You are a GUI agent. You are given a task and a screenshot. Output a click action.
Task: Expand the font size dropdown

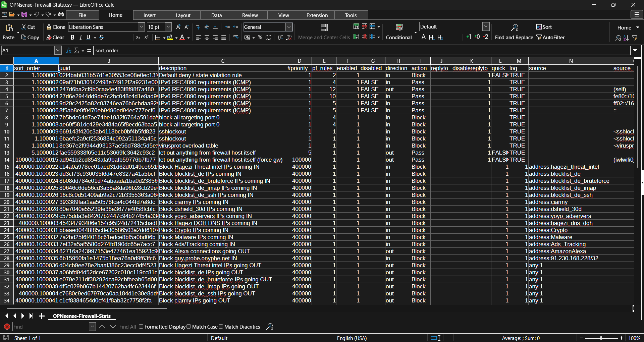[x=167, y=27]
